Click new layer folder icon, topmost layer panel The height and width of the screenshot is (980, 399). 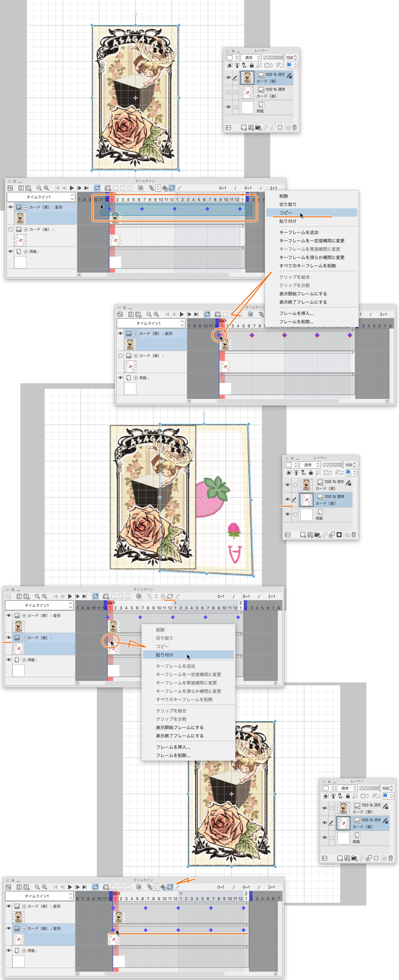pyautogui.click(x=258, y=128)
